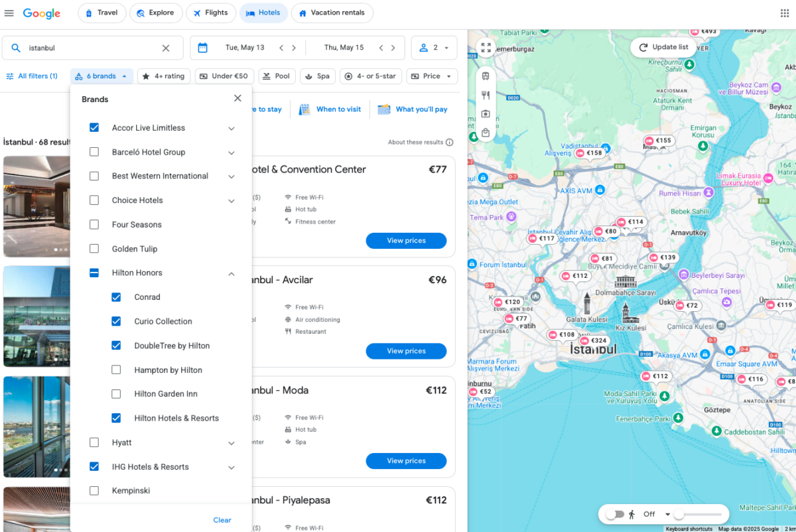This screenshot has height=532, width=796.
Task: Collapse Hilton Honors sub-brands
Action: tap(232, 273)
